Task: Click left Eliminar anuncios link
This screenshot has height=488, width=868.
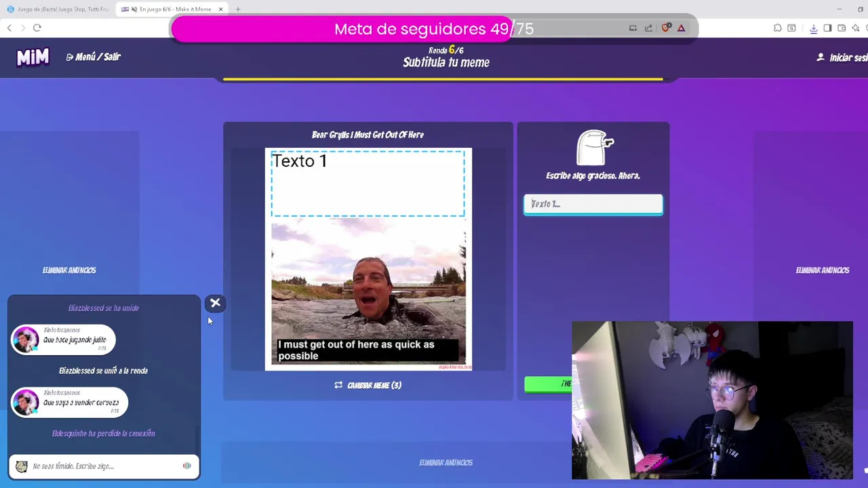Action: tap(69, 270)
